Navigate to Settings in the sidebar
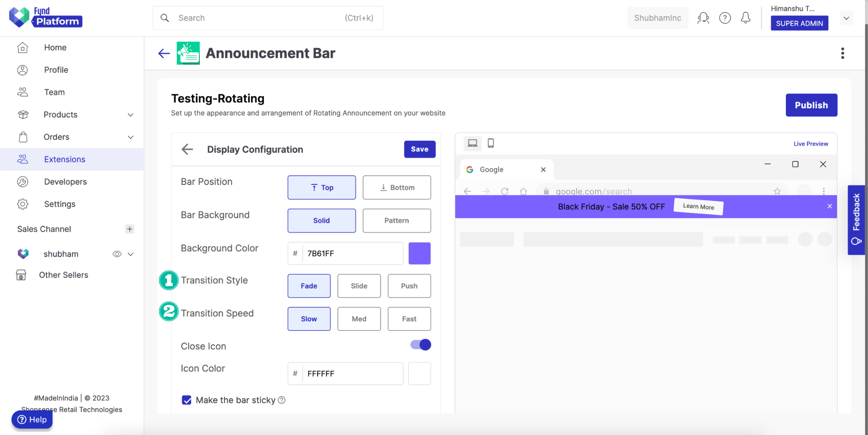This screenshot has height=435, width=868. 60,204
